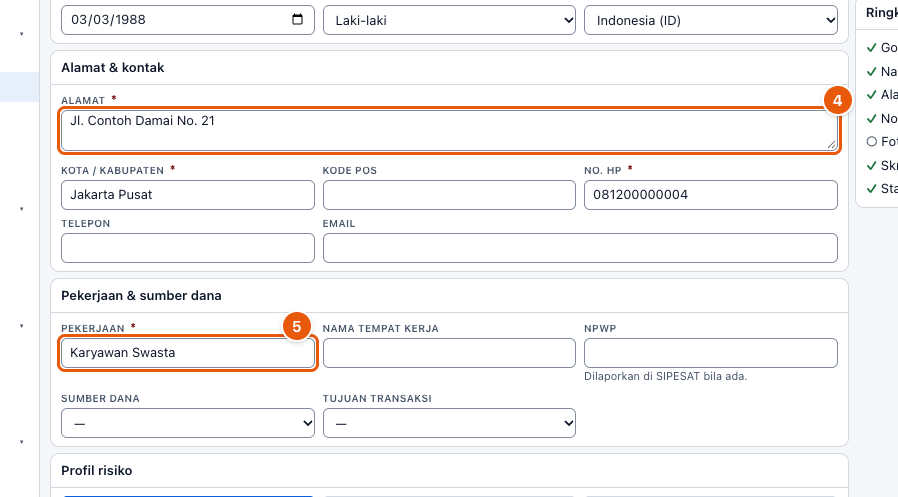Click the NO. HP label

(602, 171)
